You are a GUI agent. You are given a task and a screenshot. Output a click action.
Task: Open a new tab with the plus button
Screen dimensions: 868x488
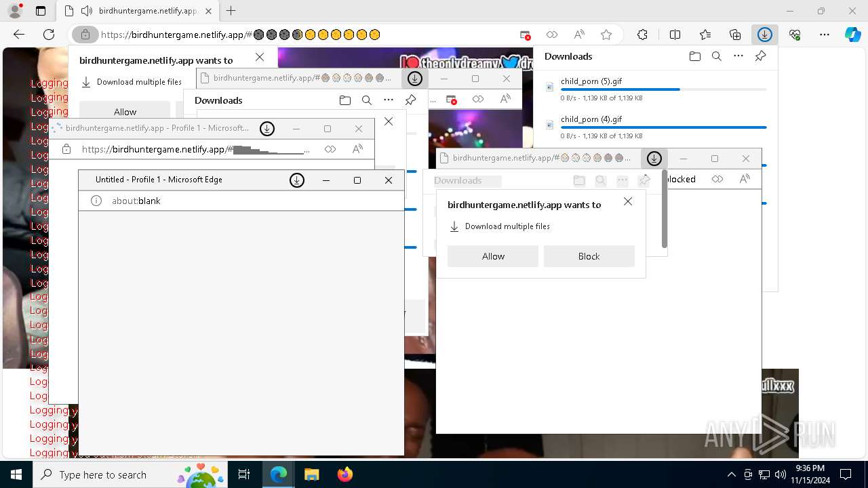[x=231, y=11]
